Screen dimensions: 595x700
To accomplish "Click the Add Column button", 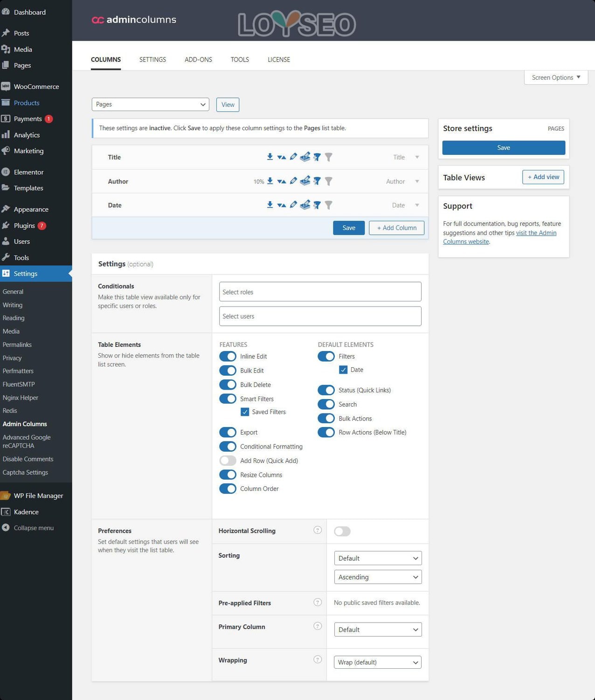I will [x=397, y=228].
